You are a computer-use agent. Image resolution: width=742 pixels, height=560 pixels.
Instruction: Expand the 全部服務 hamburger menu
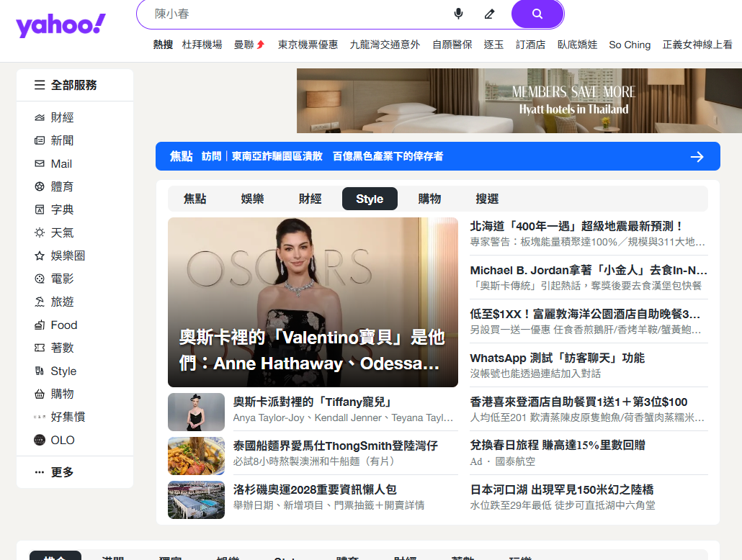coord(40,85)
